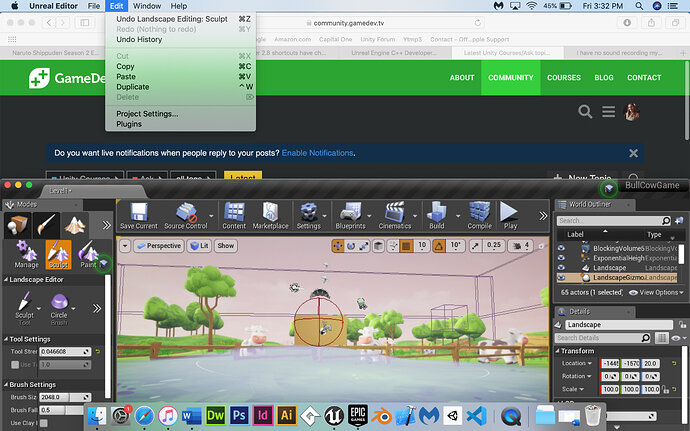Open BLOG on the GameDev navigation
The image size is (690, 431).
tap(604, 77)
